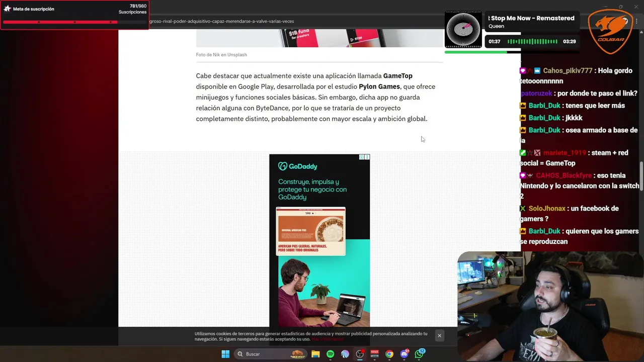This screenshot has height=362, width=644.
Task: Open the Windows Start menu
Action: pos(225,354)
